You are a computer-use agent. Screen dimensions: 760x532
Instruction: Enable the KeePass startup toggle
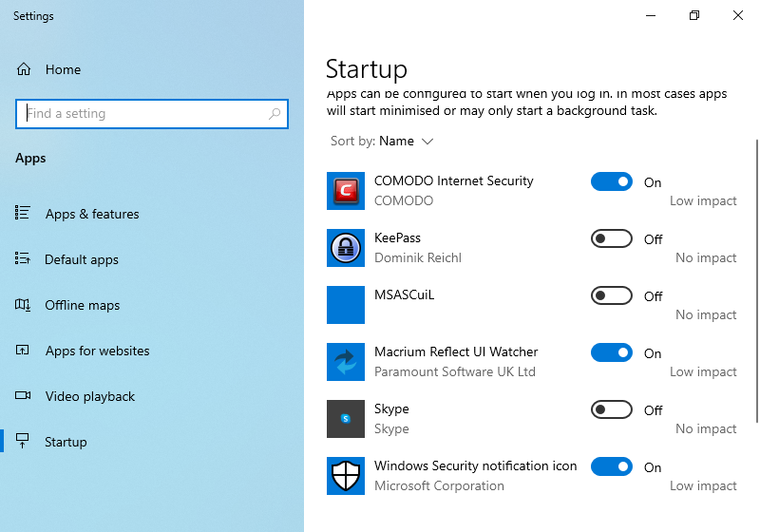coord(612,238)
